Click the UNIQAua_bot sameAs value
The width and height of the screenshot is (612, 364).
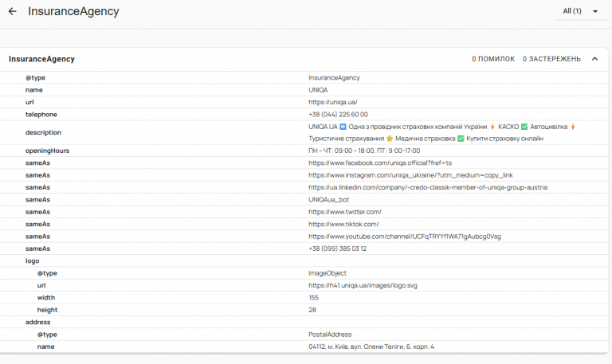point(328,200)
